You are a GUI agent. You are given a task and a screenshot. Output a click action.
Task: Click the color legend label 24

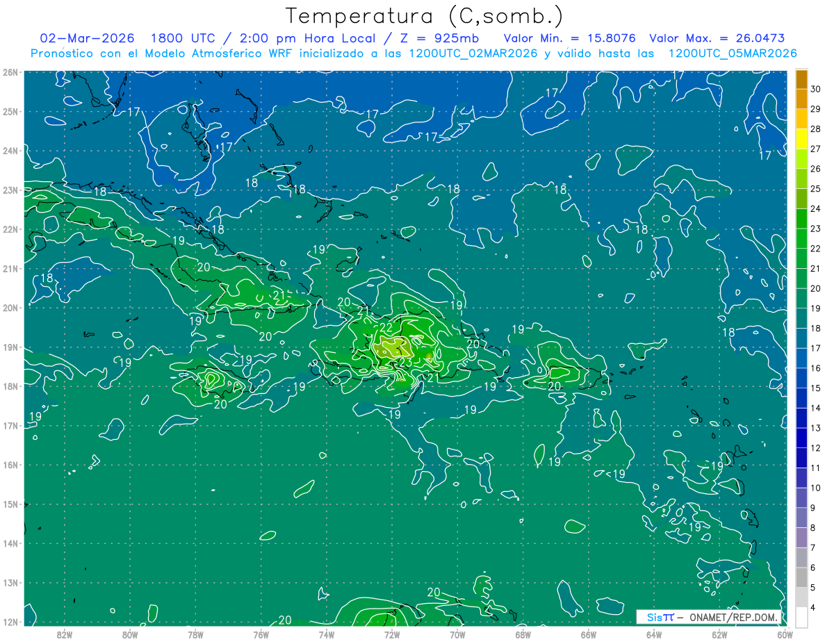tap(816, 208)
